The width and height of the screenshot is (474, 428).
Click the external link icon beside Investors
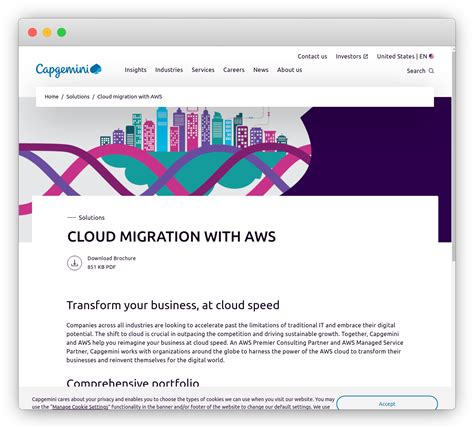click(365, 56)
